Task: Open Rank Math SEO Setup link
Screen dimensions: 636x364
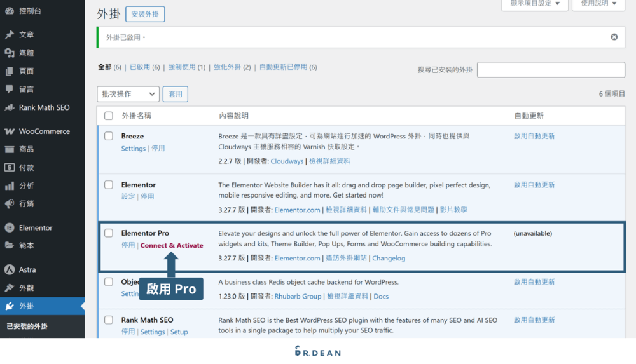Action: click(x=179, y=332)
